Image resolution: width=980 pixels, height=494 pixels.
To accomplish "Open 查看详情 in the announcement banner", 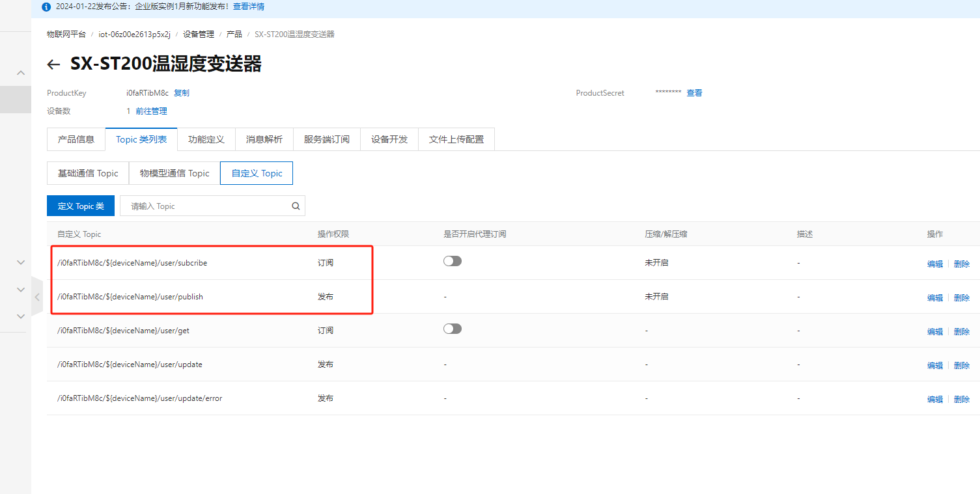I will [249, 7].
